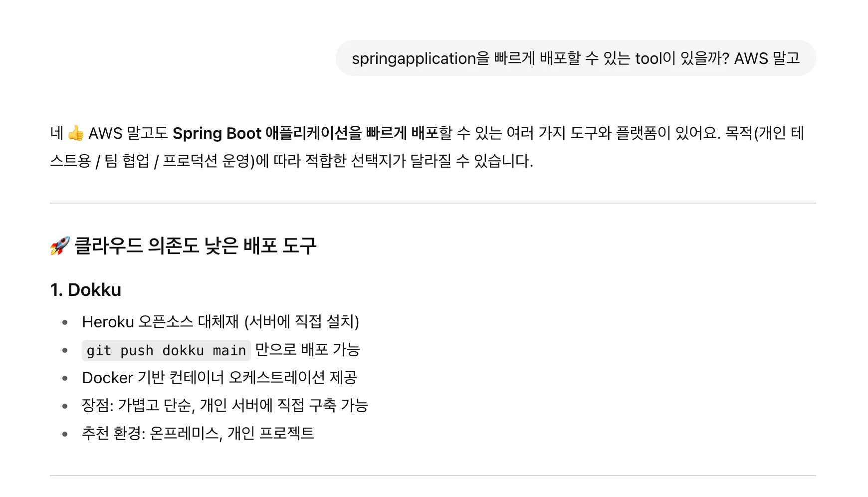Click the word 'Docker' in the third bullet
The height and width of the screenshot is (497, 868).
coord(108,378)
